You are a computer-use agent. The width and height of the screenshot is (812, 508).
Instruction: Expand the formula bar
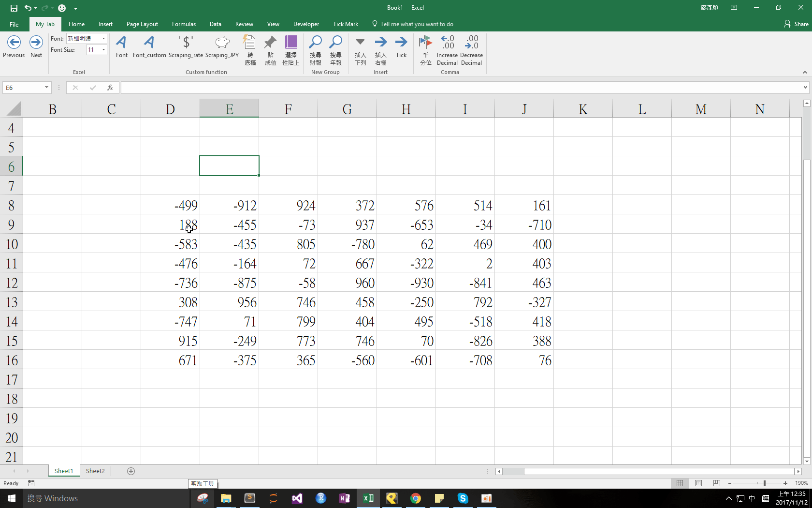point(805,88)
